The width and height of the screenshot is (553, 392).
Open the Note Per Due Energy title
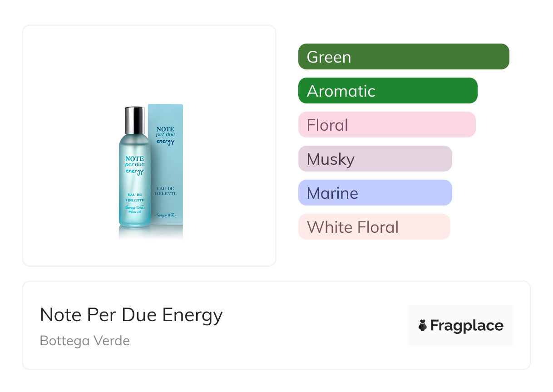coord(131,315)
